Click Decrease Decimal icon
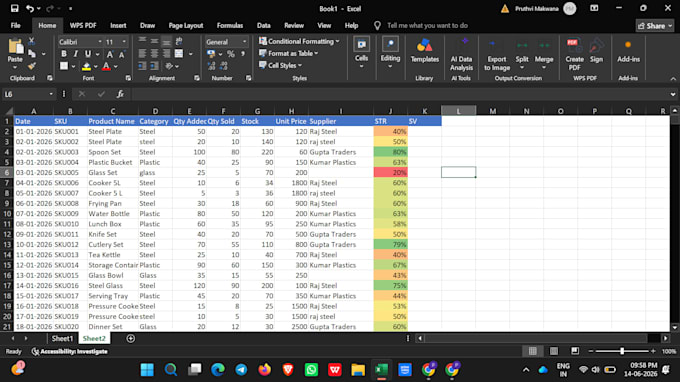 [223, 66]
